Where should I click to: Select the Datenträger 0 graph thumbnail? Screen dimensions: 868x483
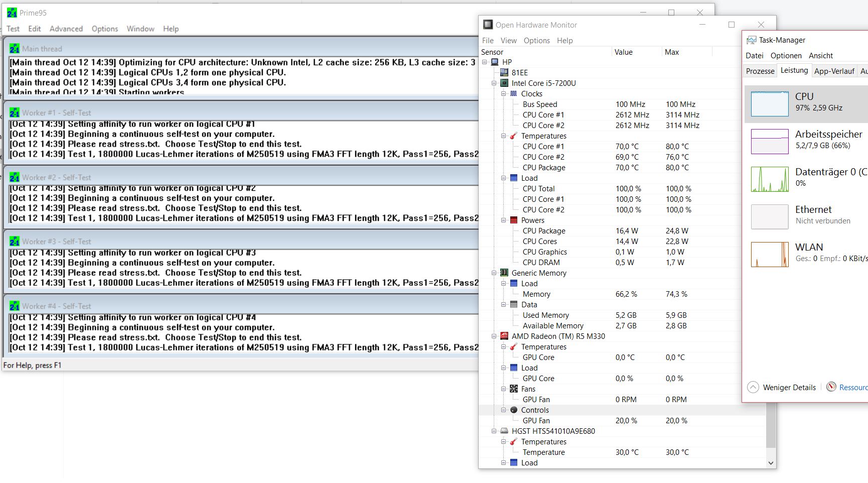pos(770,179)
